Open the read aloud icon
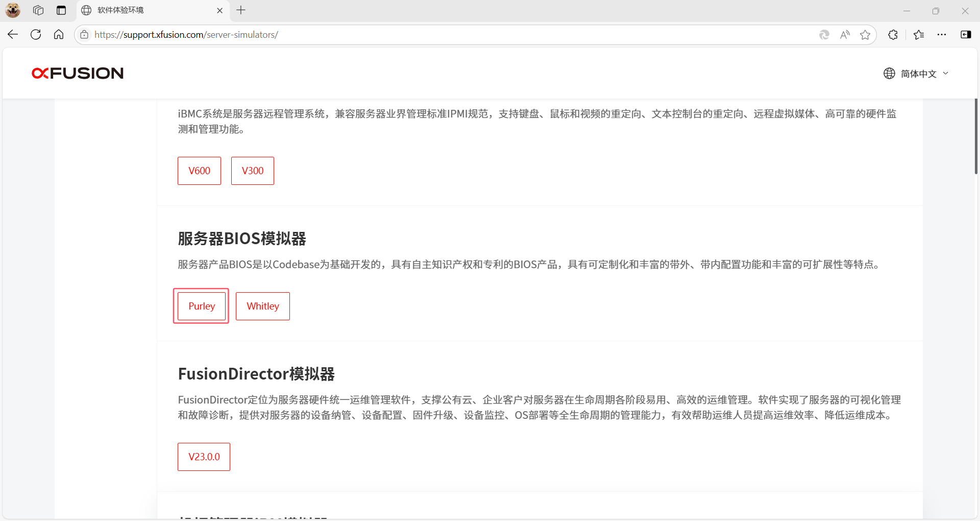The height and width of the screenshot is (521, 980). (845, 35)
